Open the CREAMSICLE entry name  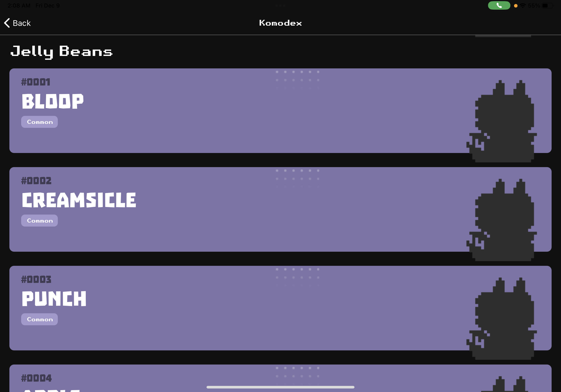coord(79,200)
